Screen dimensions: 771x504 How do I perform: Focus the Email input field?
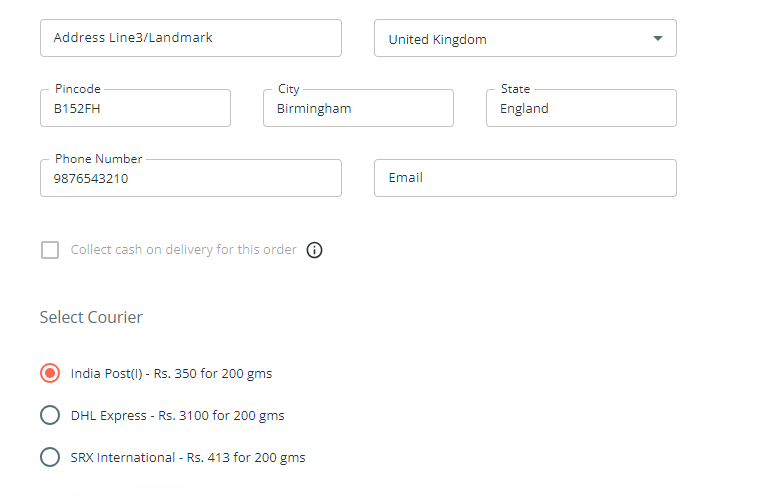tap(525, 178)
